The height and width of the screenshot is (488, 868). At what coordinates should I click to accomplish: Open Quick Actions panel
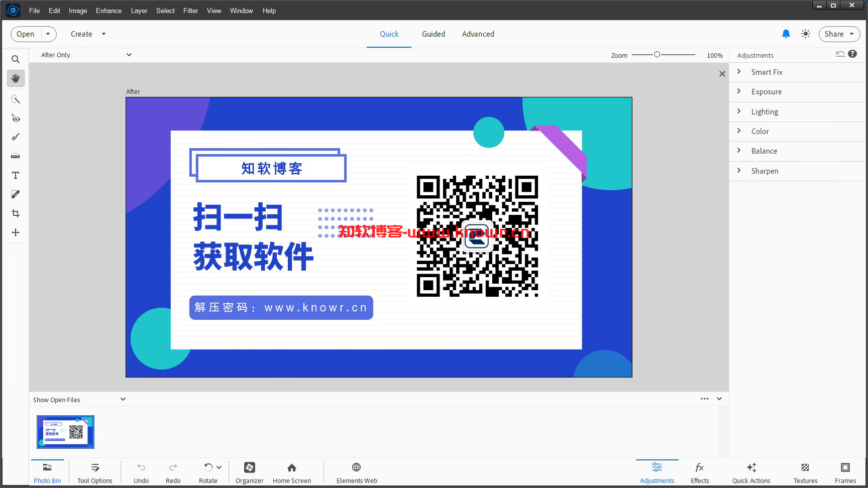(x=751, y=473)
